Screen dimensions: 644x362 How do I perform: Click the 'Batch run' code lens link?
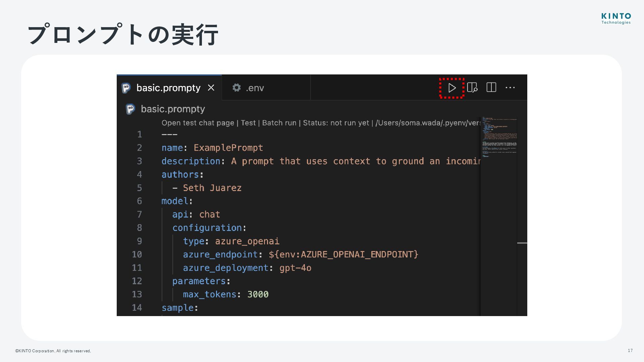pyautogui.click(x=279, y=123)
